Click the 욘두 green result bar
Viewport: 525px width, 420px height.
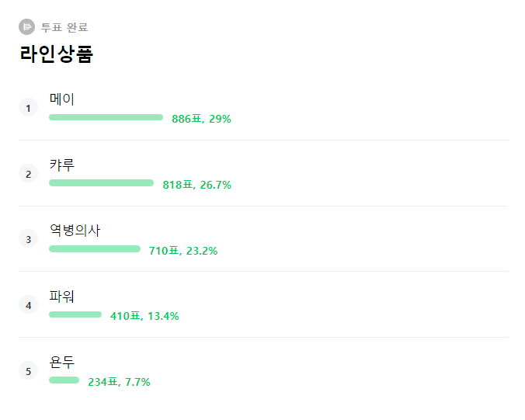[x=64, y=380]
